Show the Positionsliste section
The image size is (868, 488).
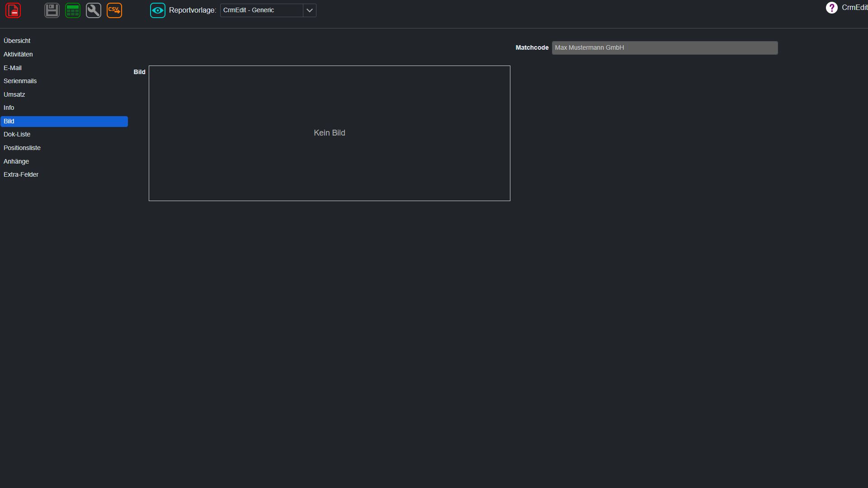pos(64,148)
